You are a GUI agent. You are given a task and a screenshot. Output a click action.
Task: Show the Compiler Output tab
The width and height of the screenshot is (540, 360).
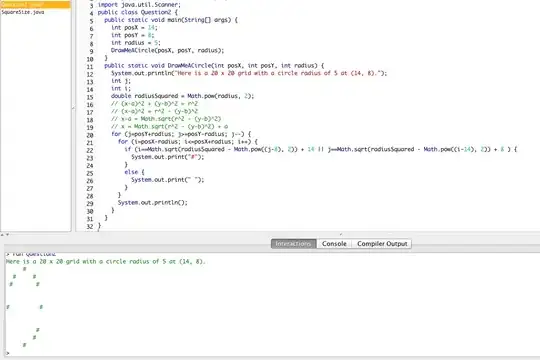pyautogui.click(x=382, y=244)
